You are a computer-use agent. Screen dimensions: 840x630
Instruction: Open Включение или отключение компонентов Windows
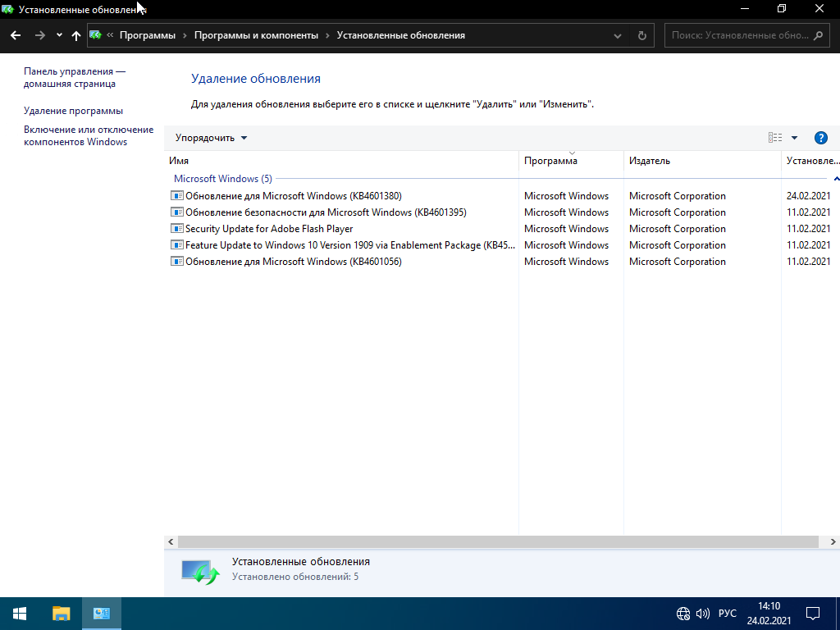point(88,135)
